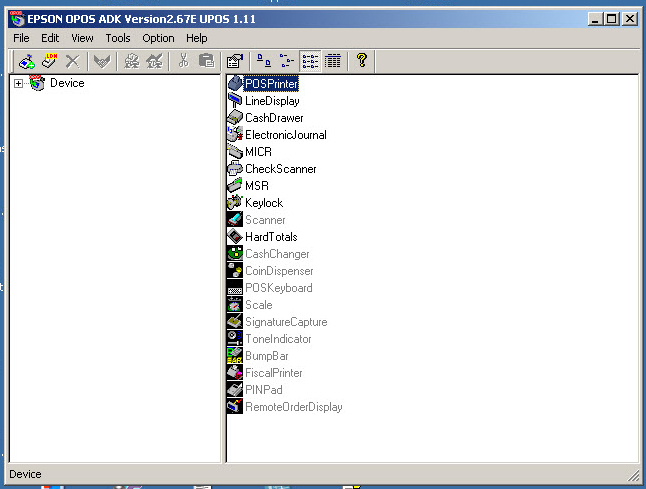Click the Add New Device toolbar icon
646x489 pixels.
(x=27, y=61)
